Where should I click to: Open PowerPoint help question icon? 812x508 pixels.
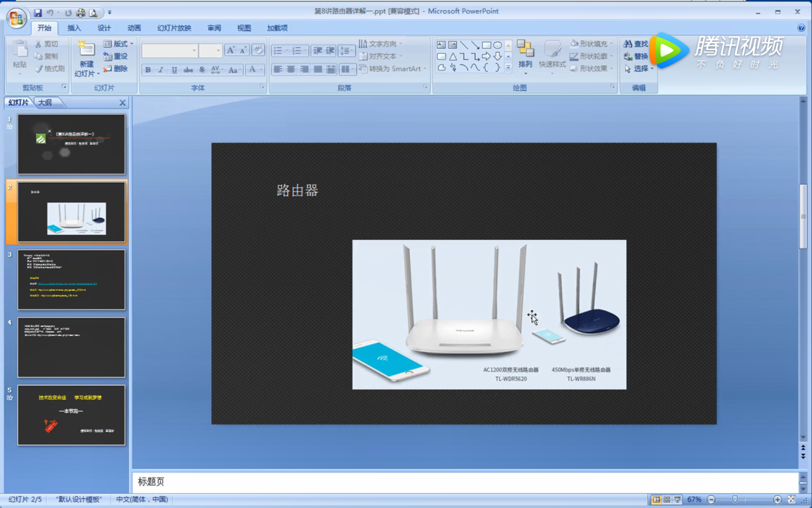(801, 28)
